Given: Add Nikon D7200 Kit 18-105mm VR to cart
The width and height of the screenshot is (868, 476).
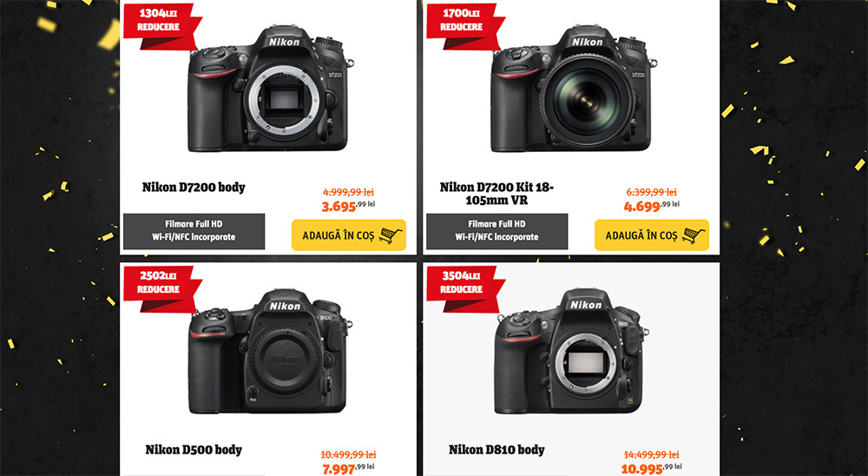Looking at the screenshot, I should click(x=652, y=235).
